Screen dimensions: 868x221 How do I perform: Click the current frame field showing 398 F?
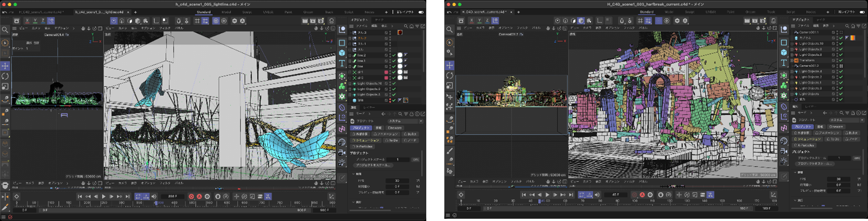pos(172,197)
